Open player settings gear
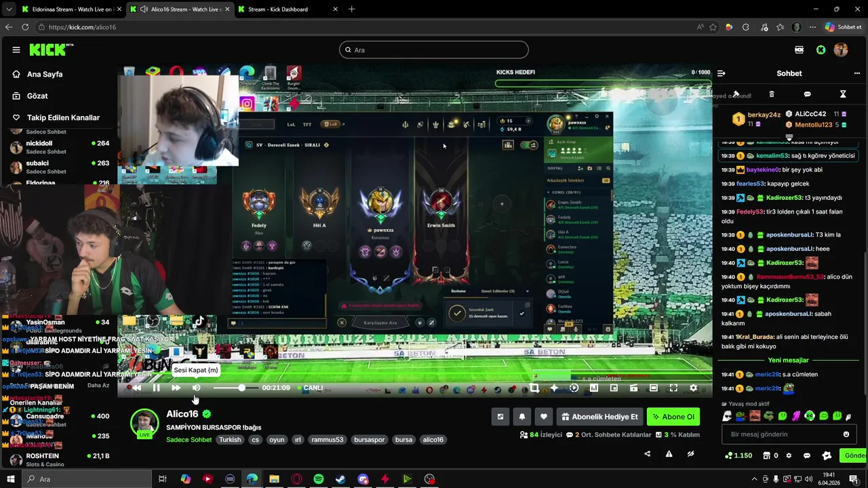Image resolution: width=868 pixels, height=488 pixels. [x=693, y=388]
